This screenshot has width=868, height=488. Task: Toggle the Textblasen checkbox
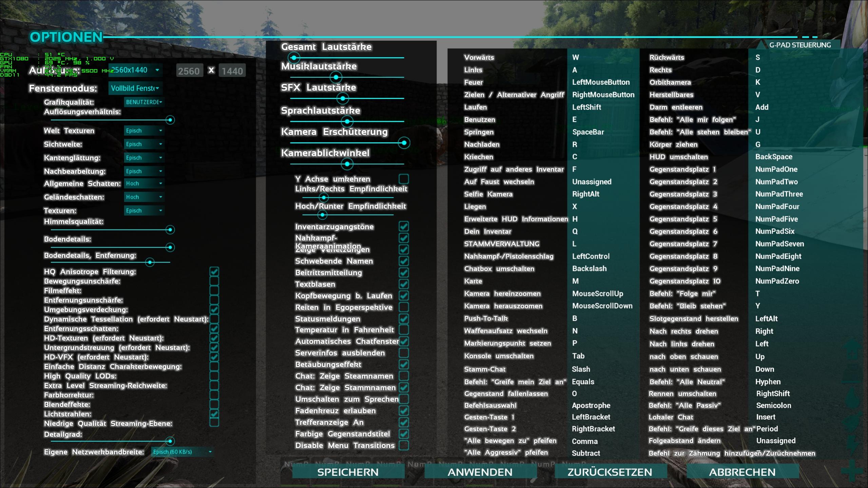click(x=404, y=284)
